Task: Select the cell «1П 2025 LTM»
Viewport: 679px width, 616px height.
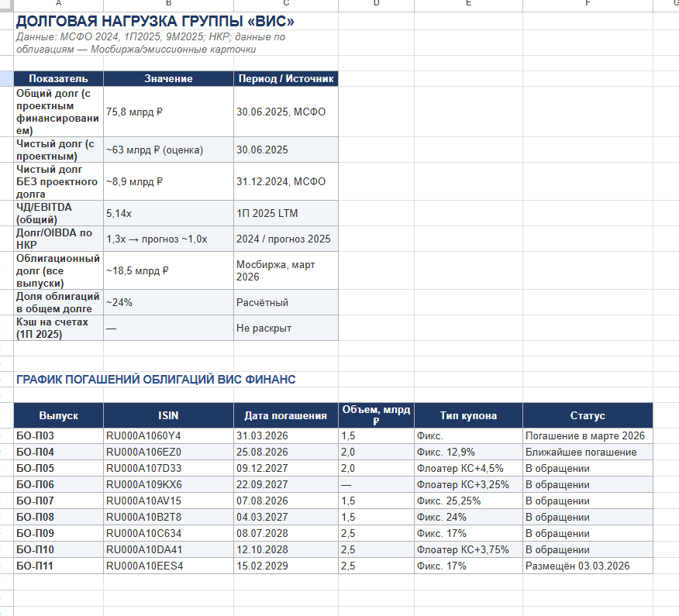Action: coord(286,213)
